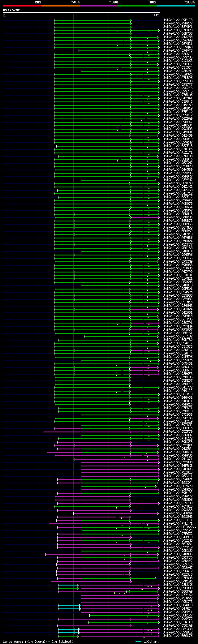Select the UniRef100_C6TCU5 label
Image resolution: width=198 pixels, height=644 pixels.
(x=178, y=319)
